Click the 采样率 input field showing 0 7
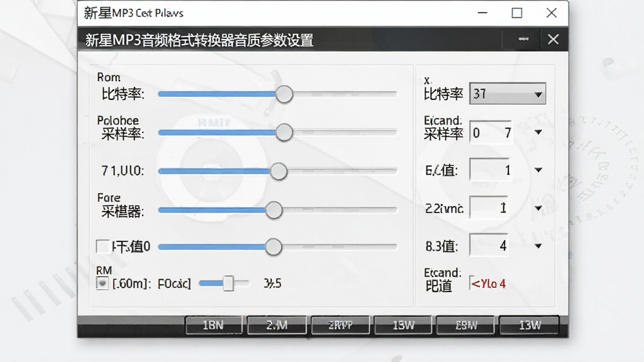 click(x=491, y=132)
